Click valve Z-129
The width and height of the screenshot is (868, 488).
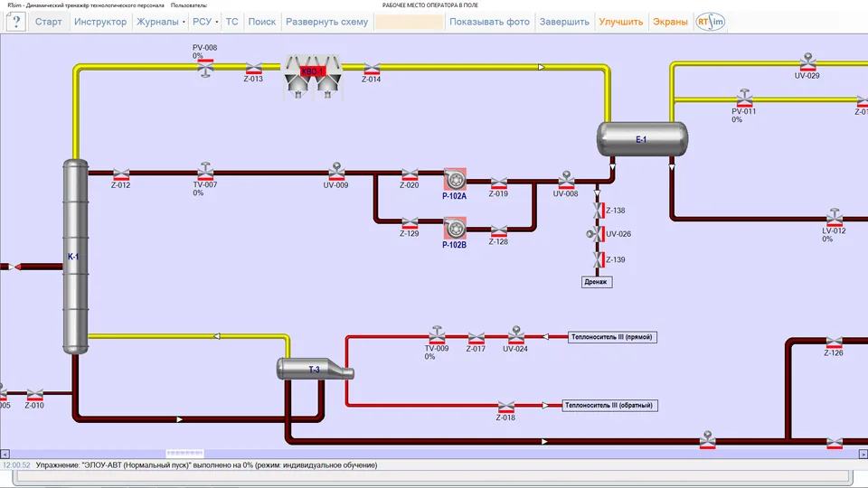click(410, 223)
